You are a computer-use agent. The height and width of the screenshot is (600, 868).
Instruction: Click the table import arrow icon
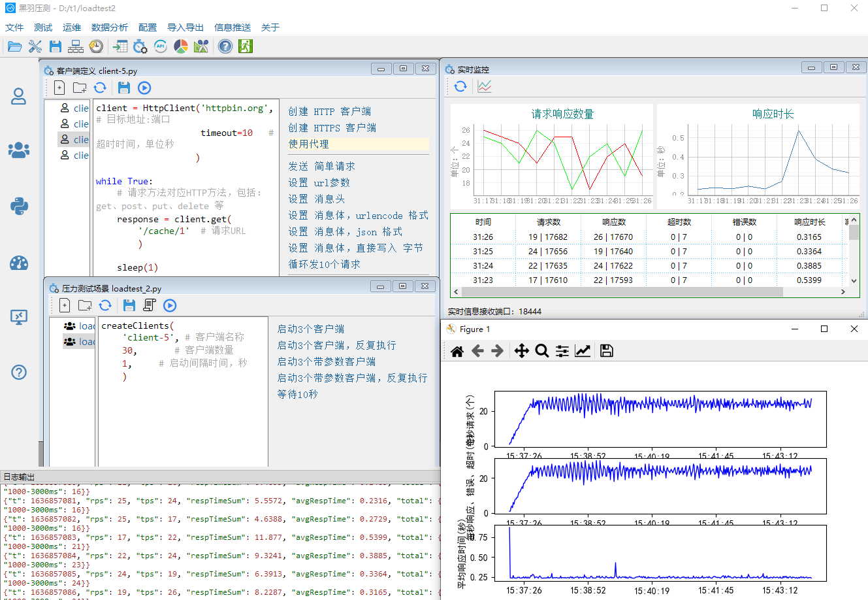pyautogui.click(x=120, y=46)
